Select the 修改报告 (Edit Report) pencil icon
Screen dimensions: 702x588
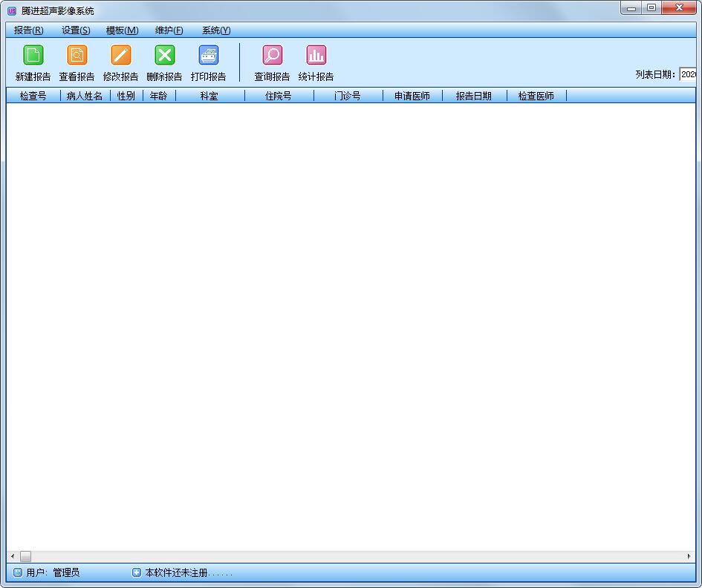tap(121, 56)
